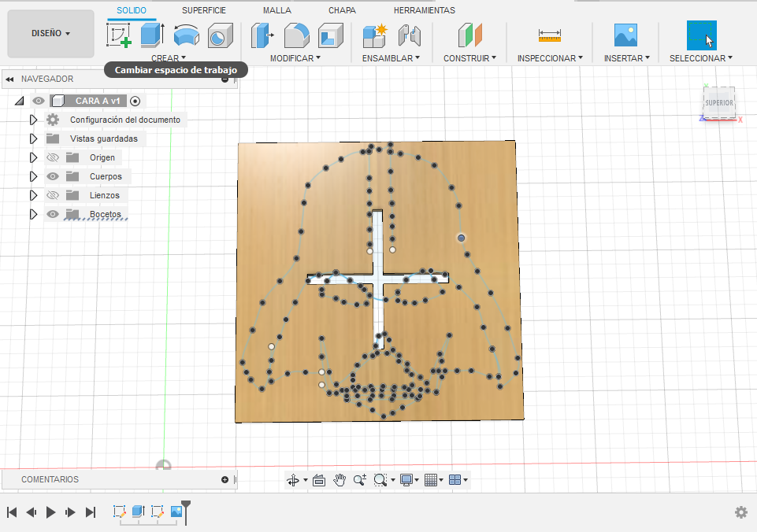
Task: Click the Insert image icon above Insertar
Action: 625,35
